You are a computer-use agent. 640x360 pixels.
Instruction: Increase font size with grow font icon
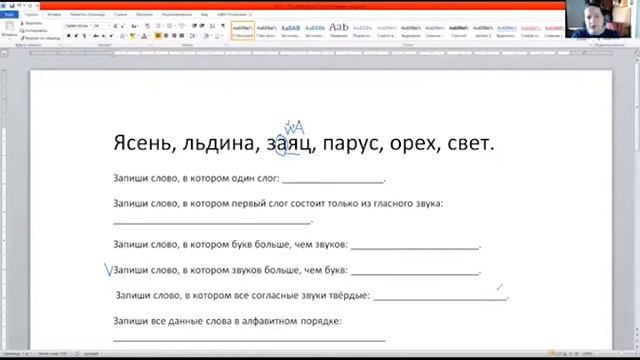pyautogui.click(x=116, y=26)
